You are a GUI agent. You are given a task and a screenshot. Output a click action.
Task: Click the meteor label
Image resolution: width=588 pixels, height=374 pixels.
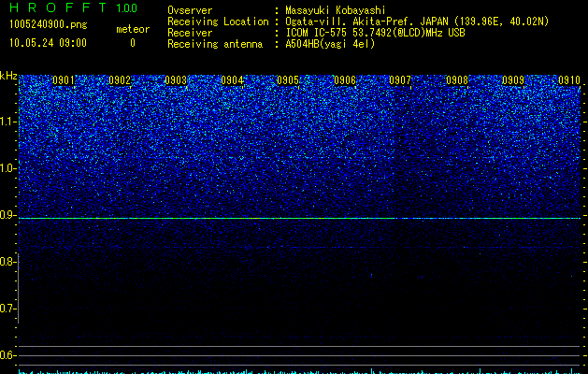point(133,29)
